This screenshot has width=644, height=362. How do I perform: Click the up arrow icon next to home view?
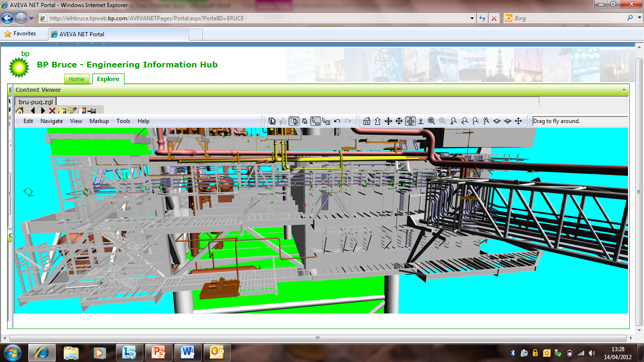[377, 121]
